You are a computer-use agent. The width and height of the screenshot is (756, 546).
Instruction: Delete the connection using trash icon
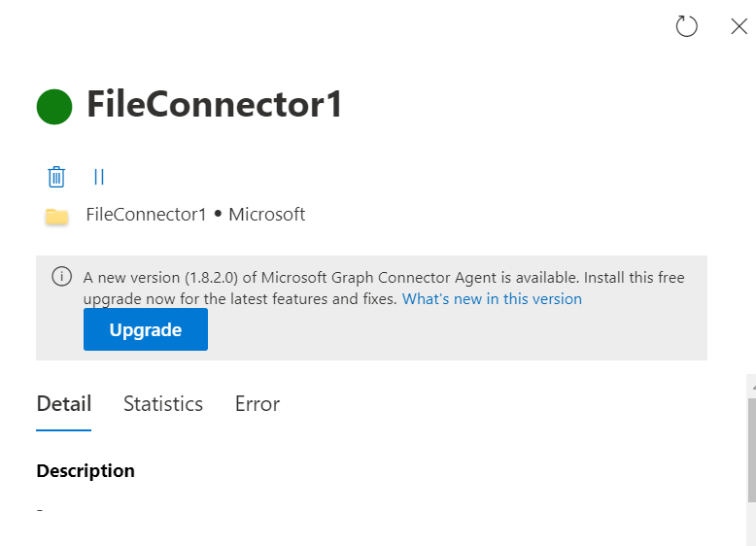pos(56,177)
